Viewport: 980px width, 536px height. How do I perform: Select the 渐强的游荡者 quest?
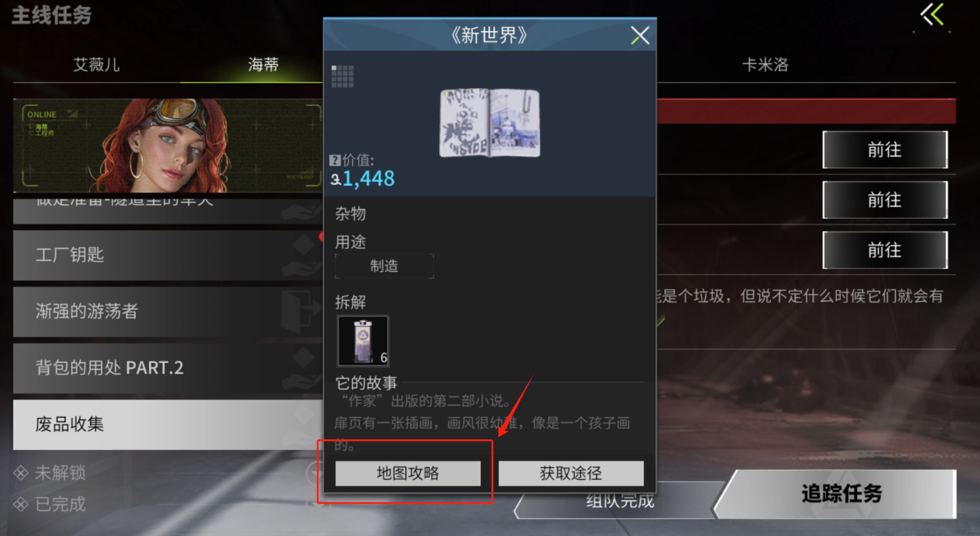[x=168, y=311]
